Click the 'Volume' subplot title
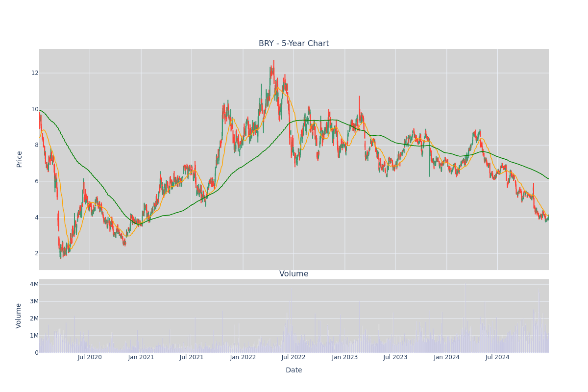 tap(294, 274)
